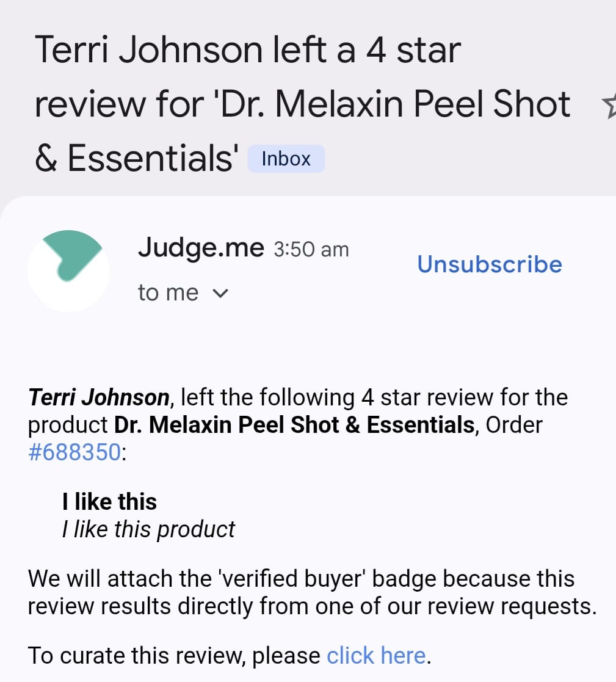Viewport: 616px width, 682px height.
Task: Open the Inbox label chip
Action: (286, 159)
